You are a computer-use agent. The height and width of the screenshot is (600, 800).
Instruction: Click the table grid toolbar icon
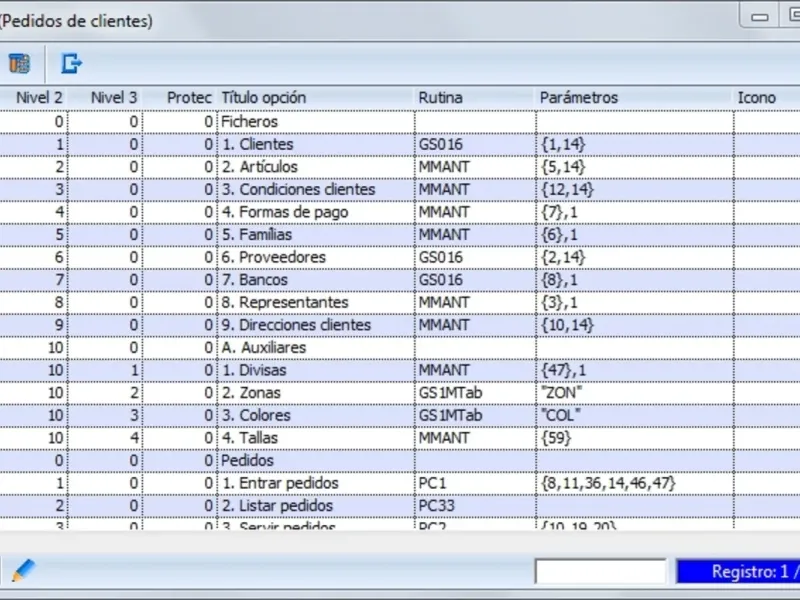coord(19,64)
